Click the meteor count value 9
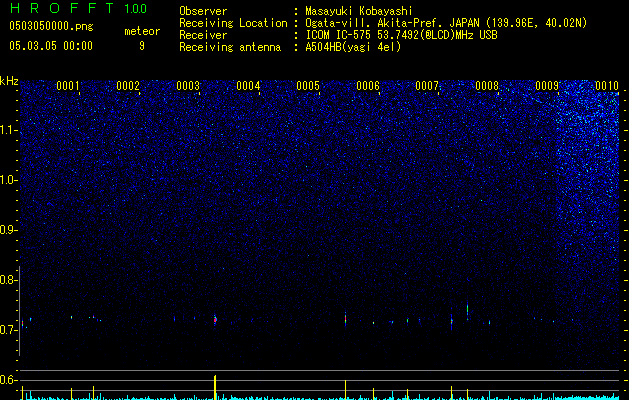Screen dimensions: 629x400 142,46
